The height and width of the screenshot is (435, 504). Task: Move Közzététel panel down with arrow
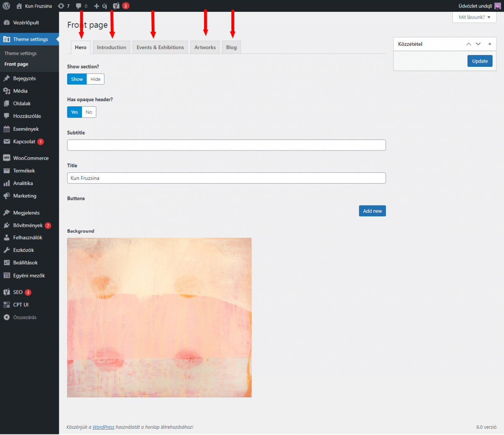(x=478, y=44)
